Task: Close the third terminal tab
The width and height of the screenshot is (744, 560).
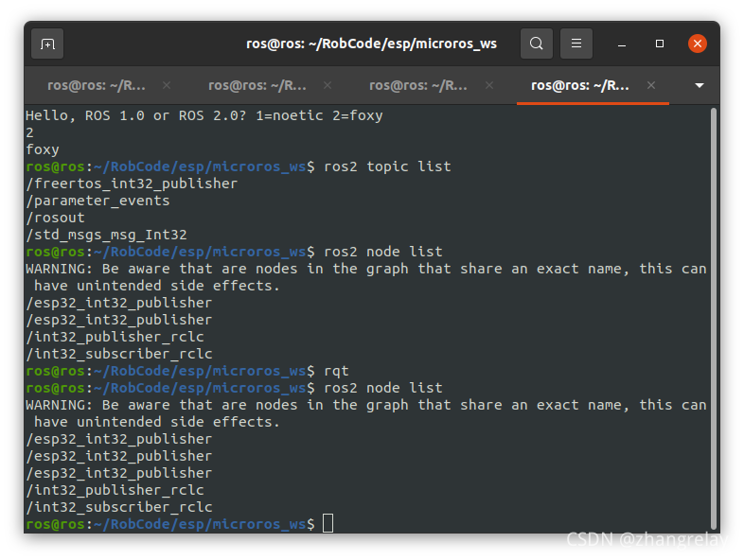Action: tap(489, 85)
